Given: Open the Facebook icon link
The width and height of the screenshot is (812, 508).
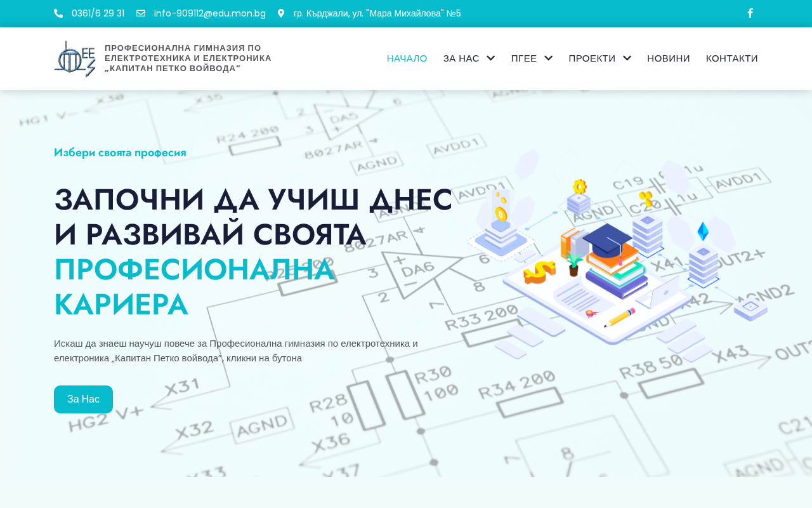Looking at the screenshot, I should click(750, 13).
